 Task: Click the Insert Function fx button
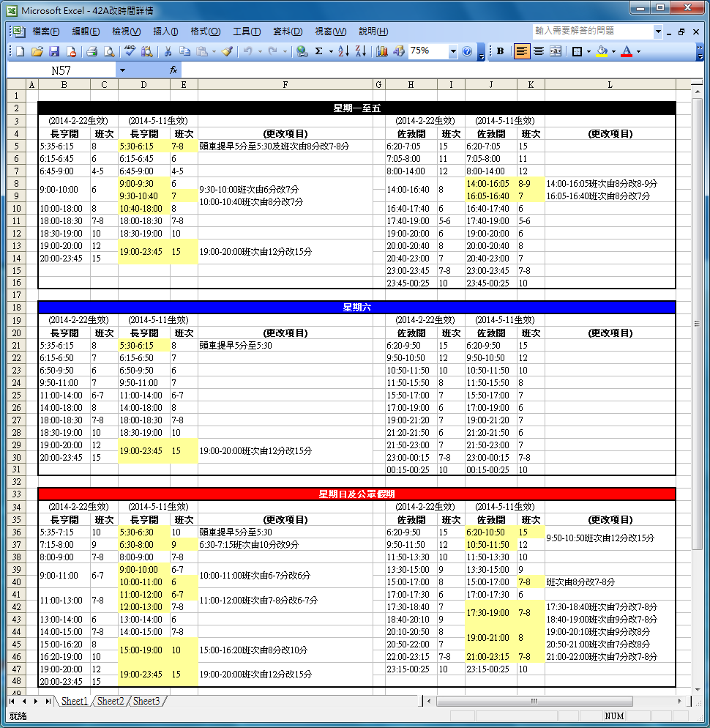[173, 70]
